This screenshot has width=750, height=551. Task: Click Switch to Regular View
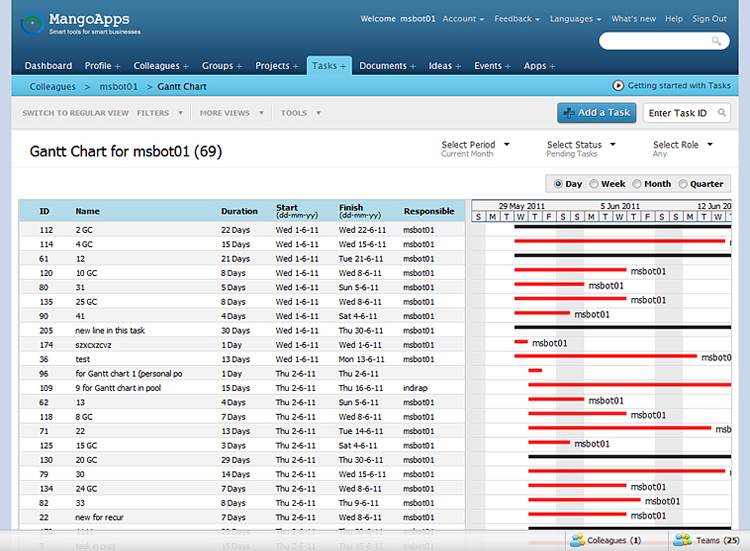pos(75,113)
